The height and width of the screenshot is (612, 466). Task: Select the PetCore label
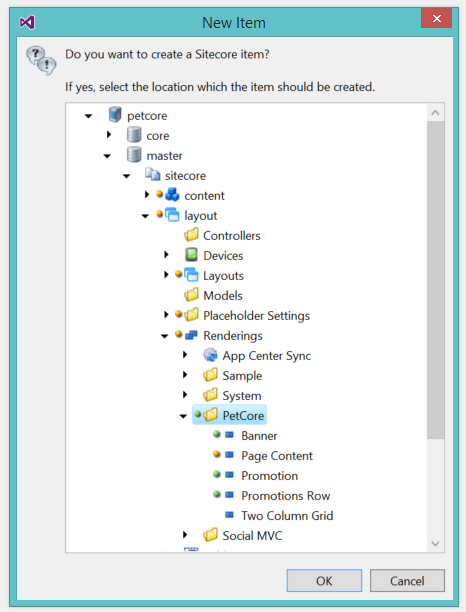coord(243,415)
